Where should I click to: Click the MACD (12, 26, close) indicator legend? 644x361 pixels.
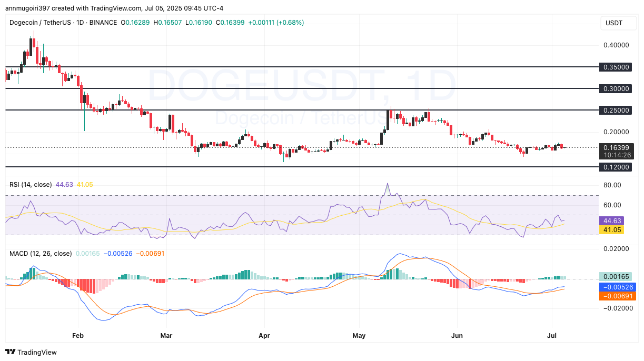point(41,253)
